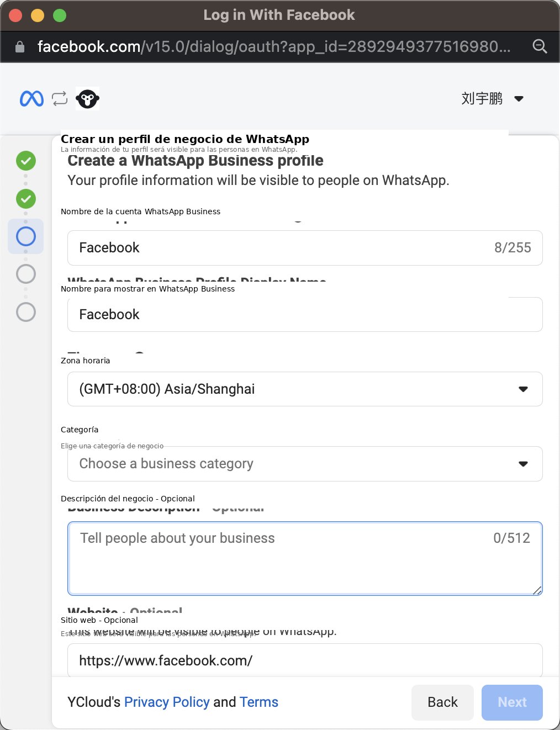Open the 刘宇鹏 account dropdown
The height and width of the screenshot is (730, 560).
tap(492, 99)
